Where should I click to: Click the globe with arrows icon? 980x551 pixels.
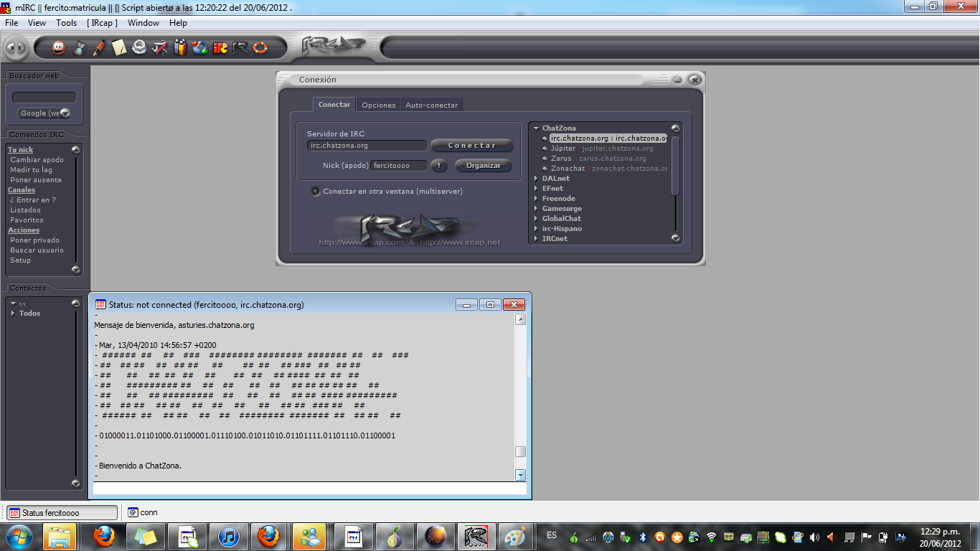(x=199, y=48)
